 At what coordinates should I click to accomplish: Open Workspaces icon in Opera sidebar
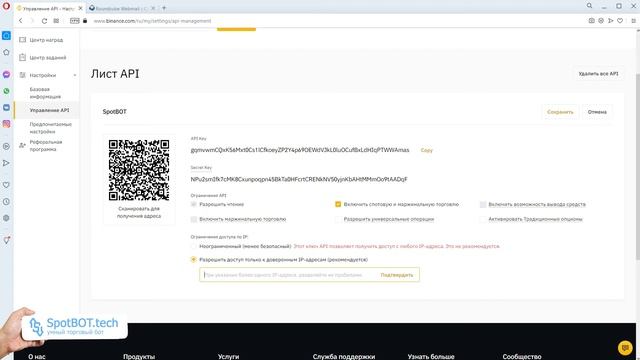tap(6, 36)
